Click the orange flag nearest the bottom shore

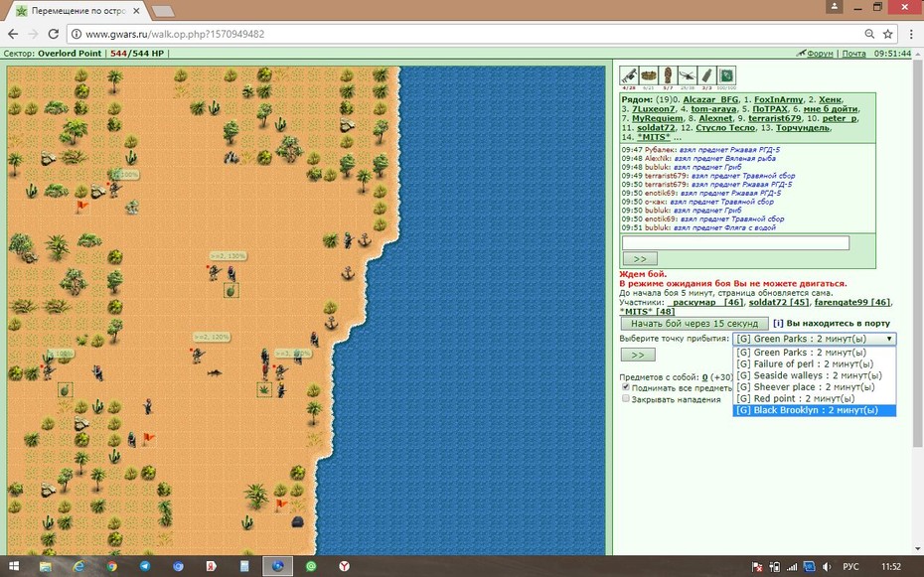[x=282, y=505]
